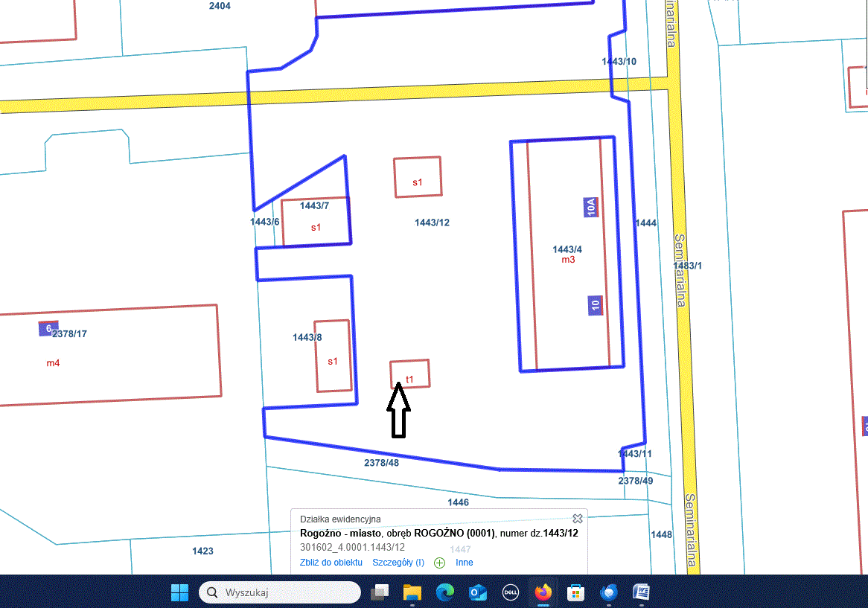Open Microsoft Edge from the taskbar
Screen dimensions: 868x608
(x=445, y=592)
